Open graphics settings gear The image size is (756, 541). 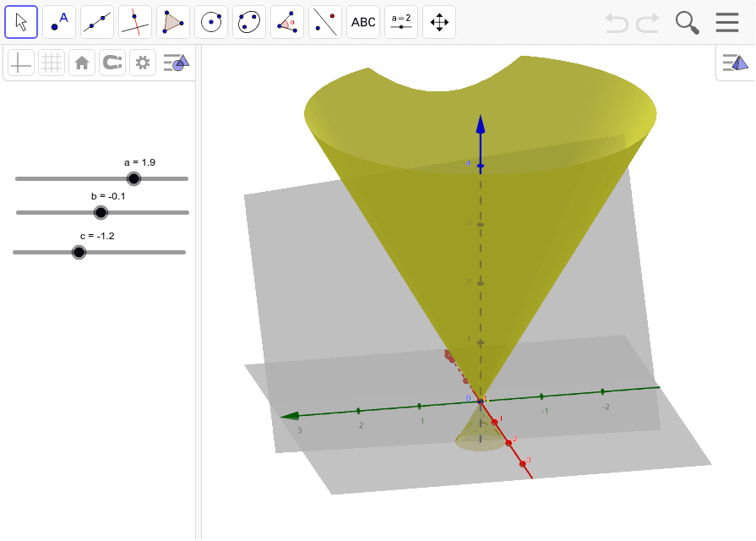click(143, 63)
